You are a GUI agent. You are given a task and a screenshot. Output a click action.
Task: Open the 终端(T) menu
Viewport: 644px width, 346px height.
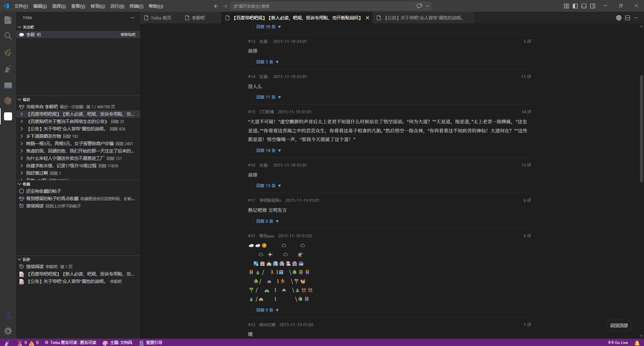pos(136,6)
